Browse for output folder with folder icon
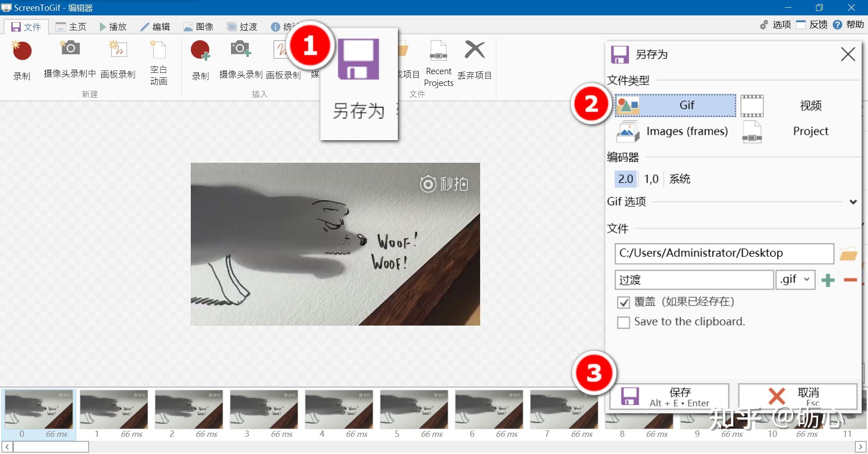Screen dimensions: 868x454 pyautogui.click(x=849, y=254)
